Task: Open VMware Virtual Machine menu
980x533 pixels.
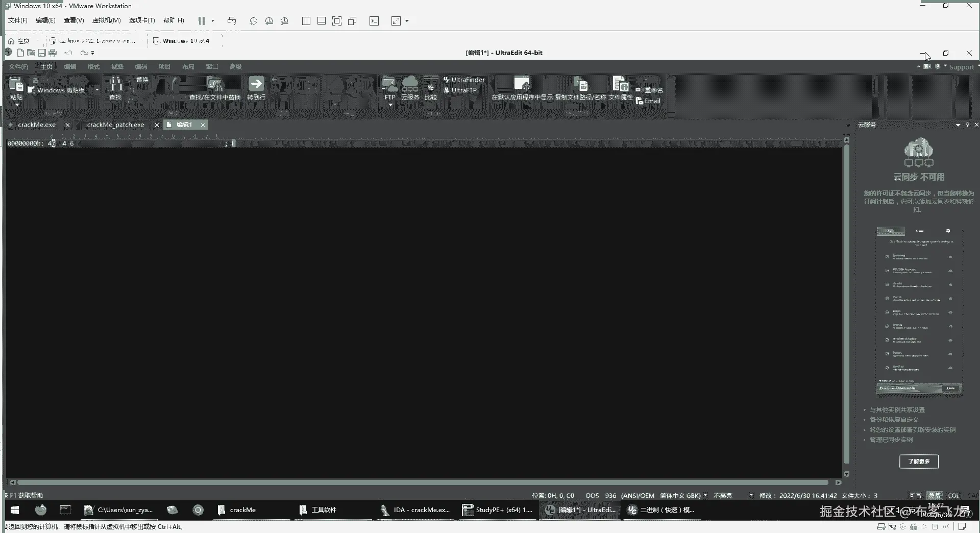Action: pyautogui.click(x=106, y=20)
